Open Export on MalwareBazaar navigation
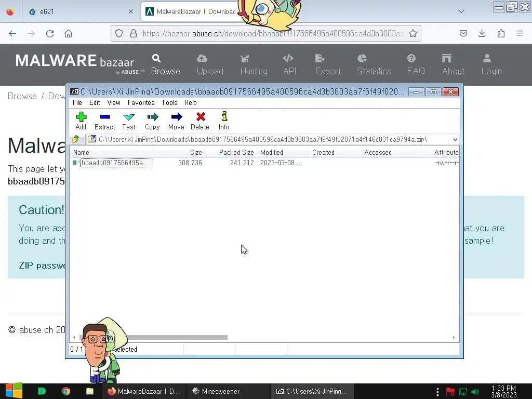Viewport: 532px width, 399px height. (328, 65)
